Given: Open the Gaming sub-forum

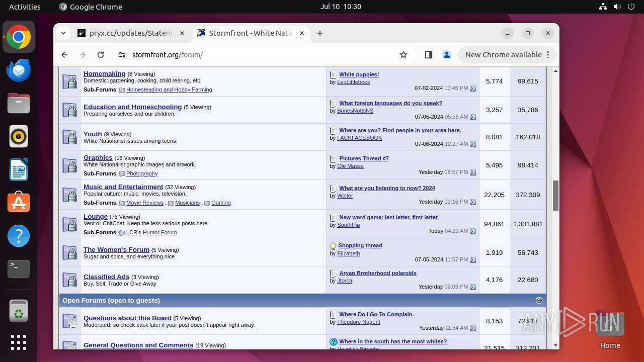Looking at the screenshot, I should point(221,203).
